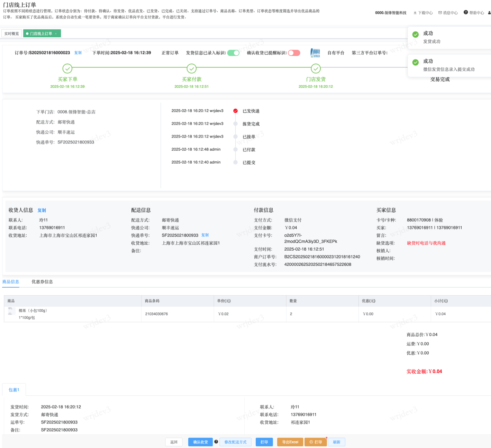This screenshot has width=491, height=448.
Task: Click the red 已发快递 timeline marker
Action: [235, 111]
